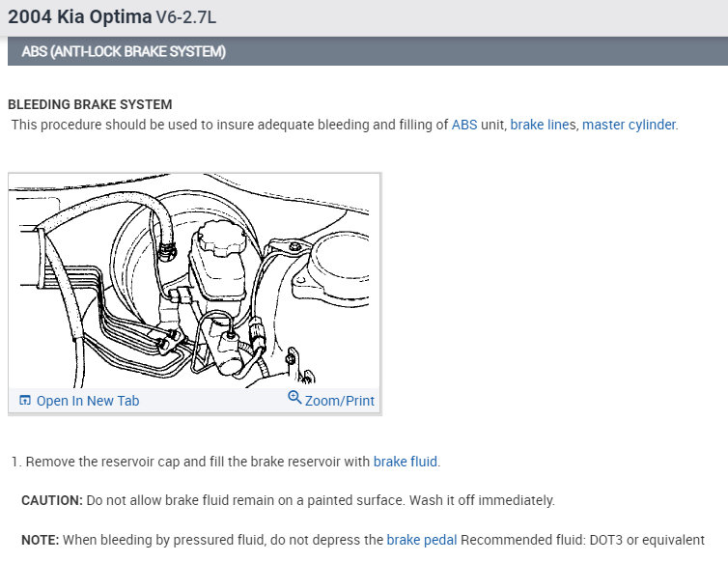Click the NOTE label text
The width and height of the screenshot is (728, 562).
coord(41,540)
